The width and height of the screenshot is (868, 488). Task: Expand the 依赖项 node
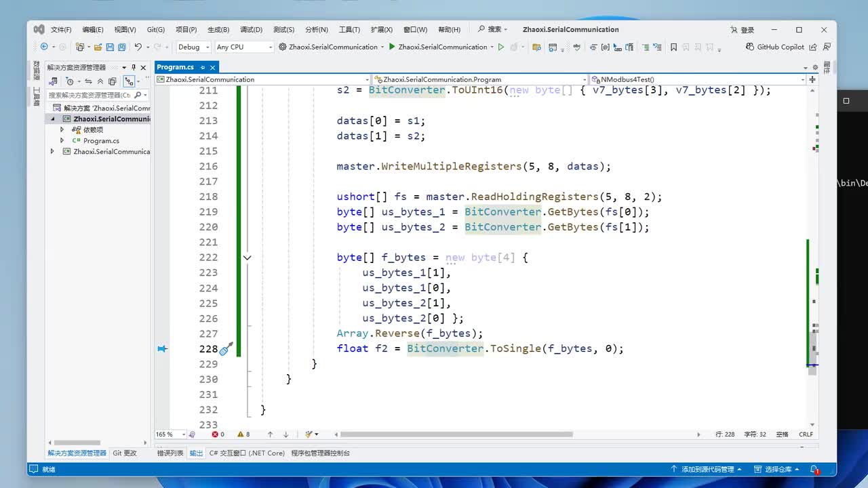point(62,129)
